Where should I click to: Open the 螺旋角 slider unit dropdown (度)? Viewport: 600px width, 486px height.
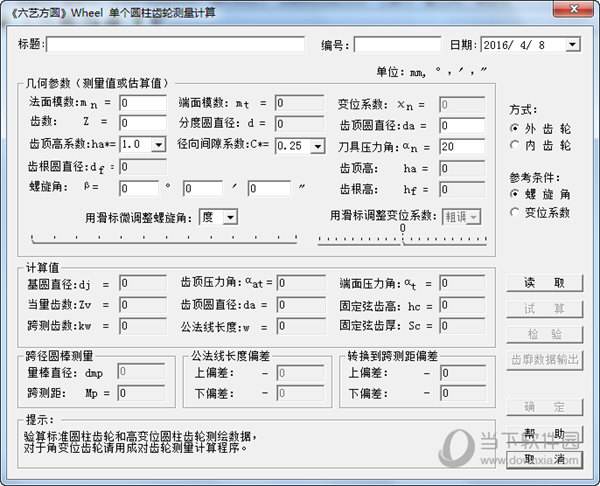230,217
